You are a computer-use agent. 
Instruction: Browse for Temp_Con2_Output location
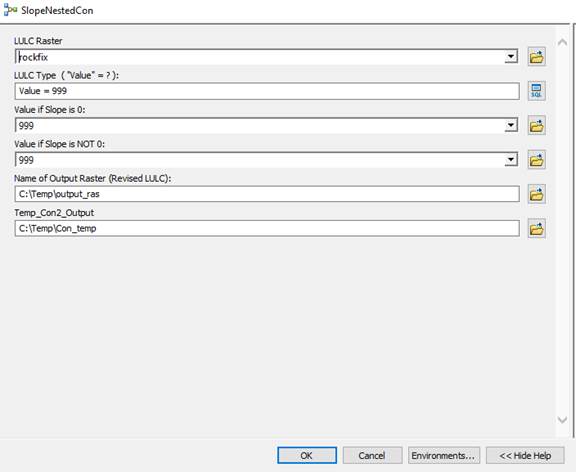coord(536,228)
